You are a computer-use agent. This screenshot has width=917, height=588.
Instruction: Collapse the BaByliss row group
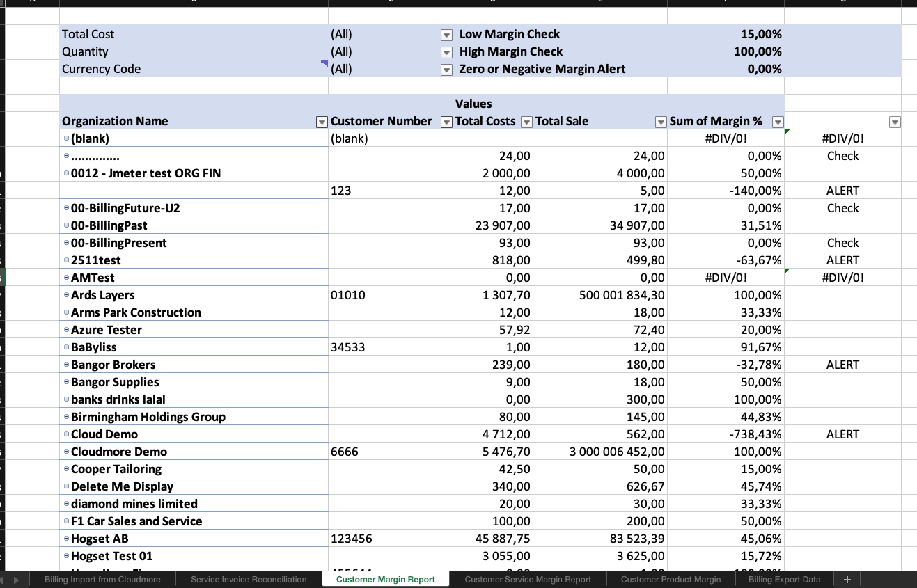coord(66,348)
